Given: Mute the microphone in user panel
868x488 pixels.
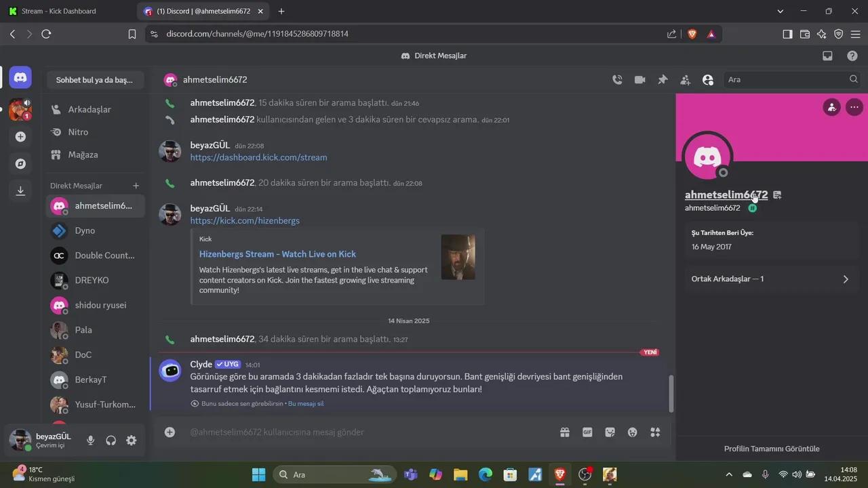Looking at the screenshot, I should point(90,441).
